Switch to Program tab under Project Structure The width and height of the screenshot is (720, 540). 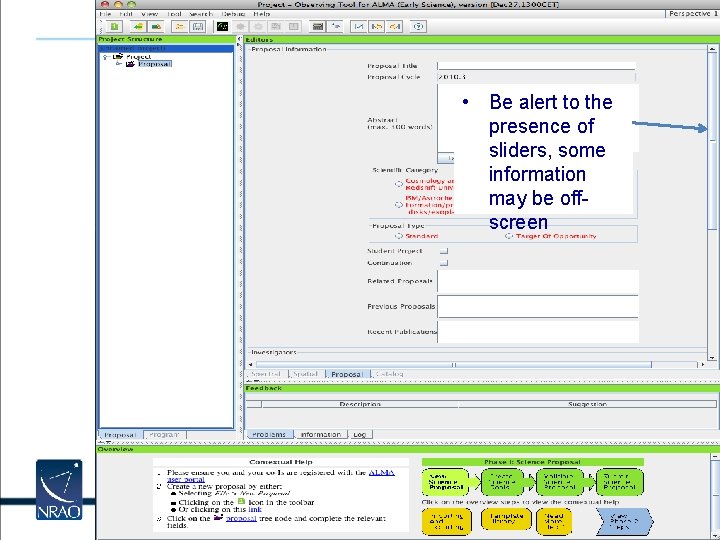tap(164, 434)
